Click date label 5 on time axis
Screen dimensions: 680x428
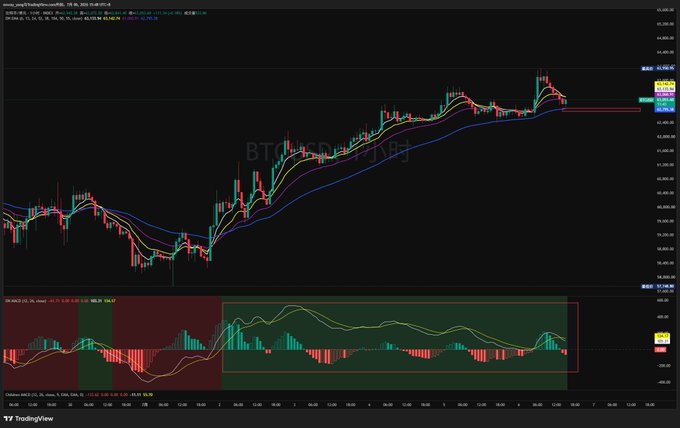point(444,405)
